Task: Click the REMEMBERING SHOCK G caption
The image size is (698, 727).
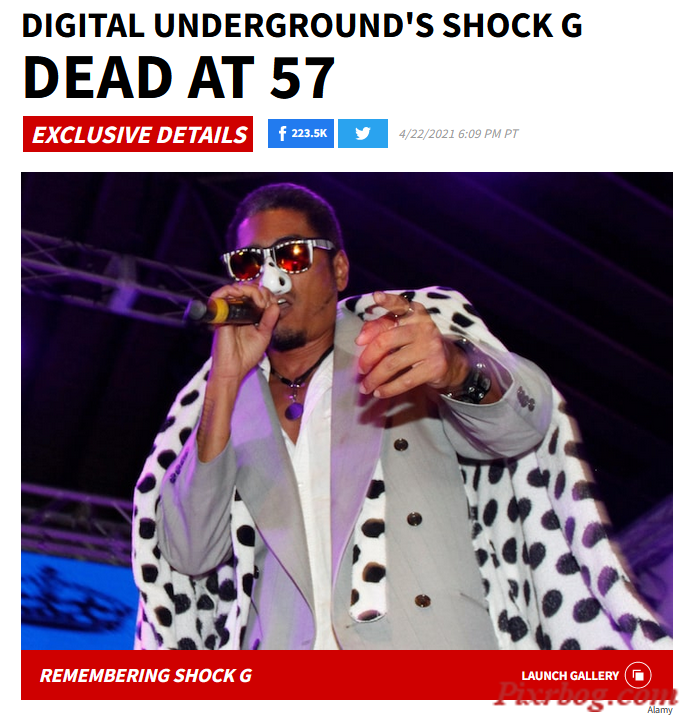Action: coord(146,676)
